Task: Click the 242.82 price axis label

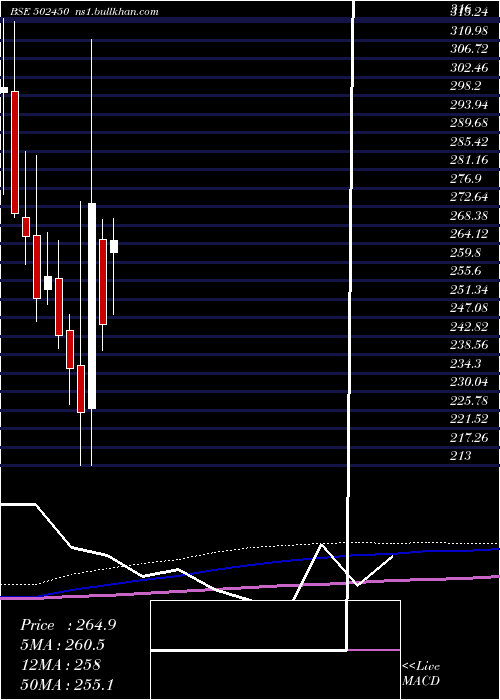Action: point(469,327)
